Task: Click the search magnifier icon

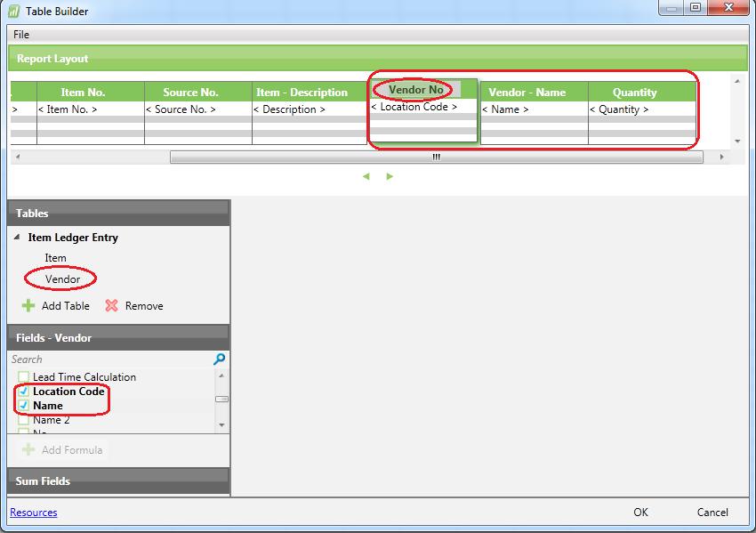Action: pyautogui.click(x=220, y=359)
